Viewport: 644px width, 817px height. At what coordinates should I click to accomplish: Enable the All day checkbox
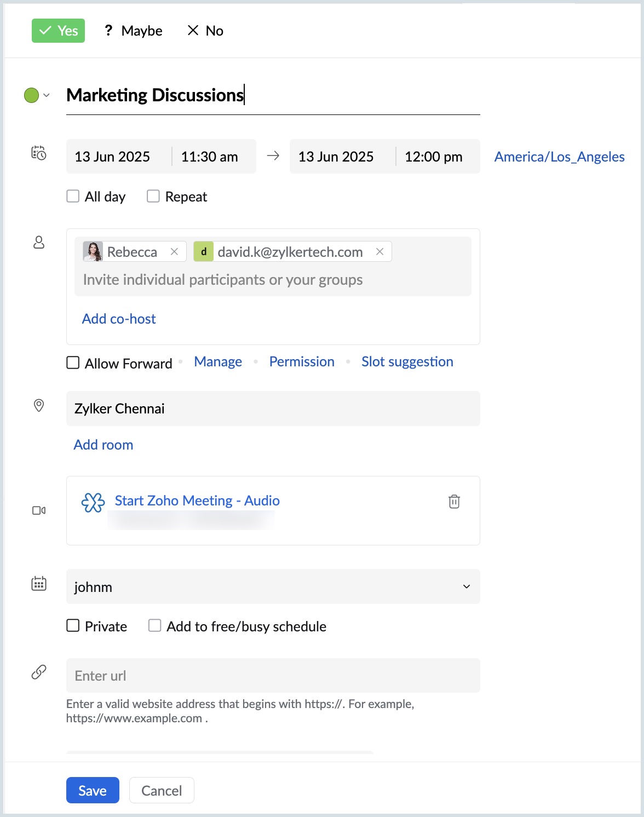click(73, 196)
